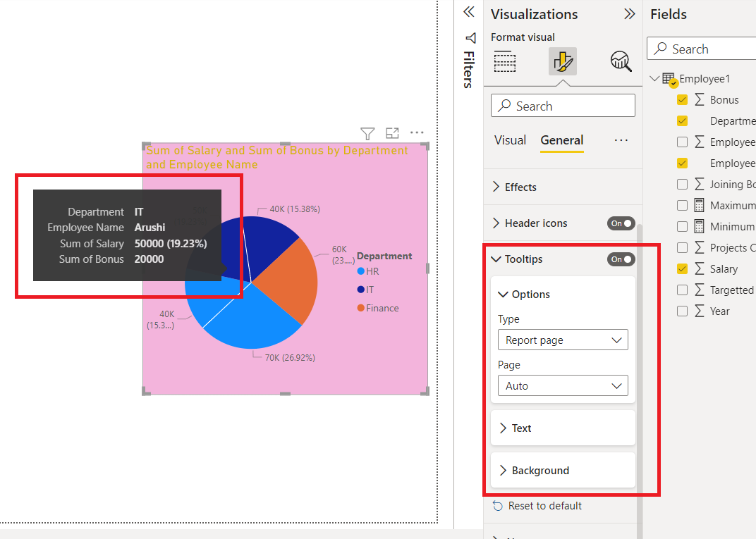The image size is (756, 539).
Task: Collapse the Filters pane with double chevron
Action: click(x=469, y=12)
